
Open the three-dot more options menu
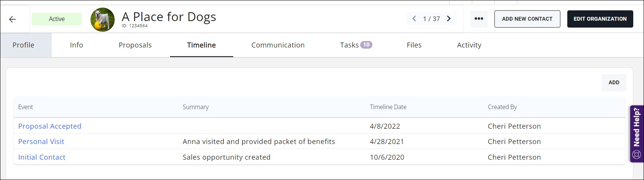tap(479, 19)
